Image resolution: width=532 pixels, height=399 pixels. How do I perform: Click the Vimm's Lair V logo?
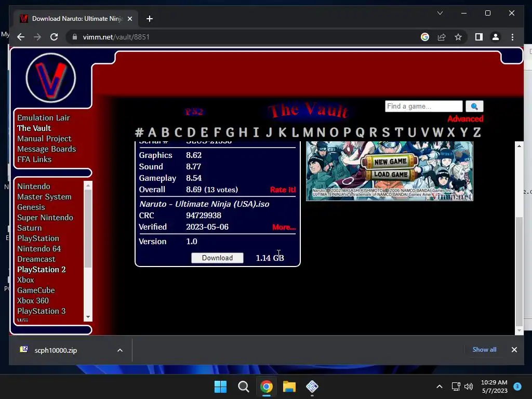click(x=51, y=78)
